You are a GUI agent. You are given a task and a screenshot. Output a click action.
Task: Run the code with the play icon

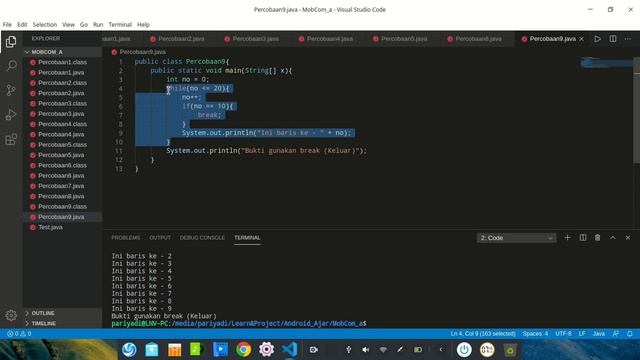[x=597, y=39]
